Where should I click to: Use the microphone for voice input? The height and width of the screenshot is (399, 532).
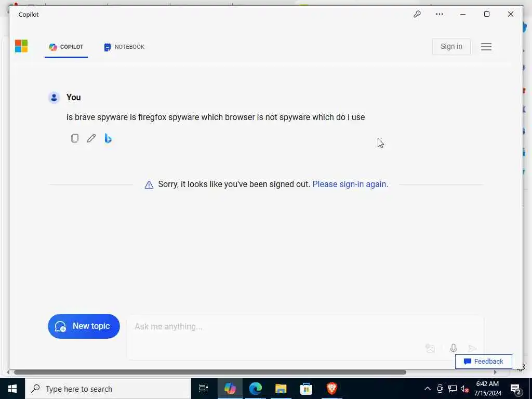tap(453, 349)
